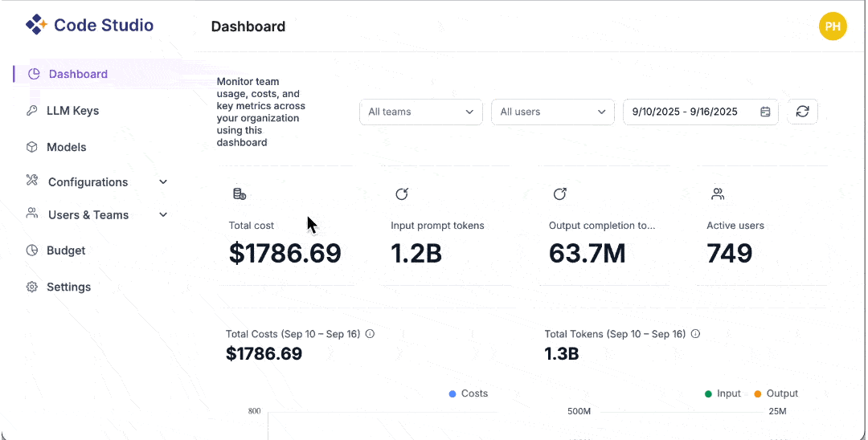Click the refresh dashboard button
This screenshot has height=440, width=868.
point(802,112)
